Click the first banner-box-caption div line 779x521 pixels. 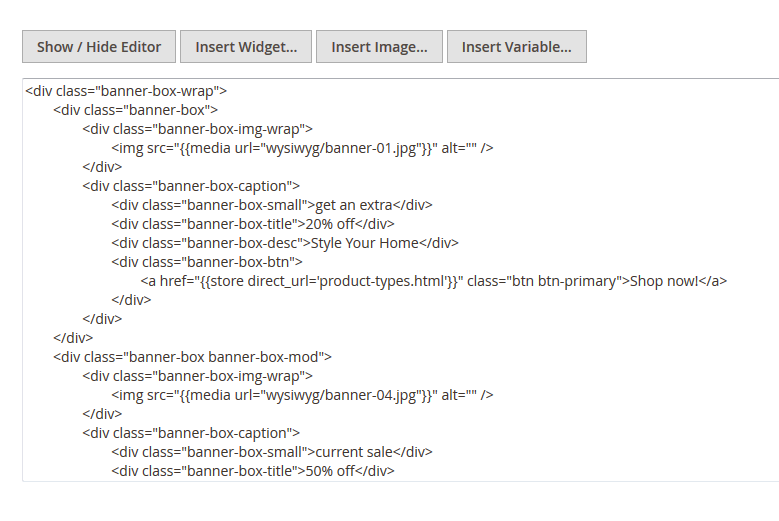(x=191, y=186)
